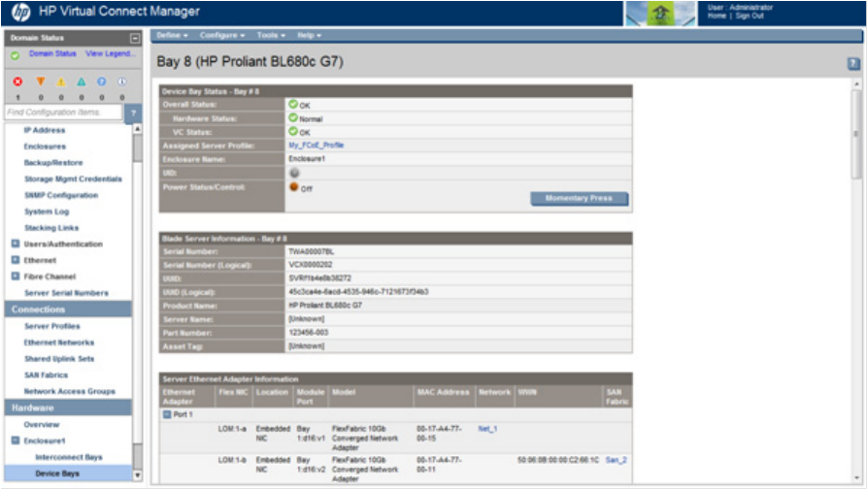Click the gray UID indicator light
868x490 pixels.
[x=294, y=173]
